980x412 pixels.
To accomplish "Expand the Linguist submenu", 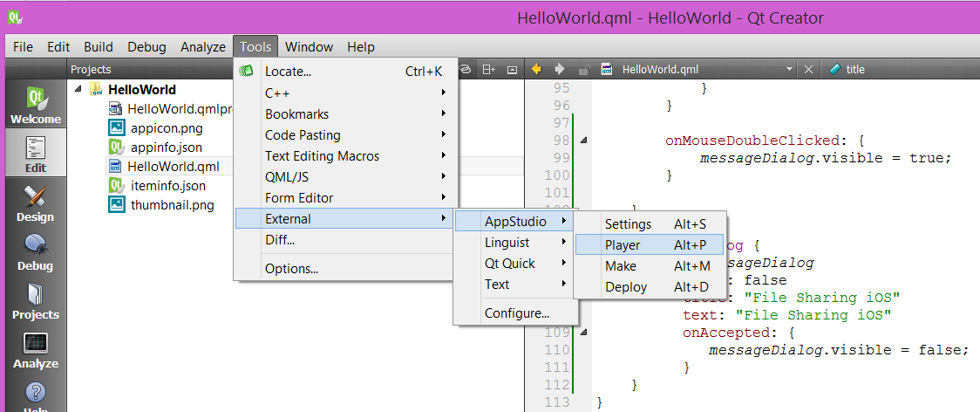I will tap(564, 243).
